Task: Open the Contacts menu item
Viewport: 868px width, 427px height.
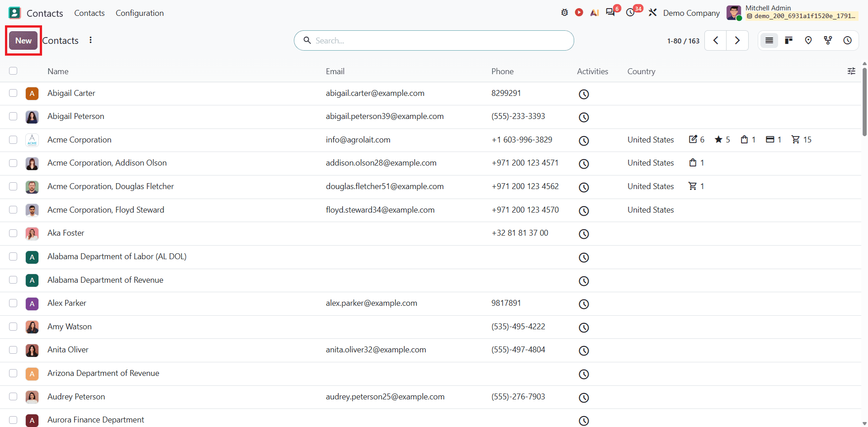Action: (x=90, y=13)
